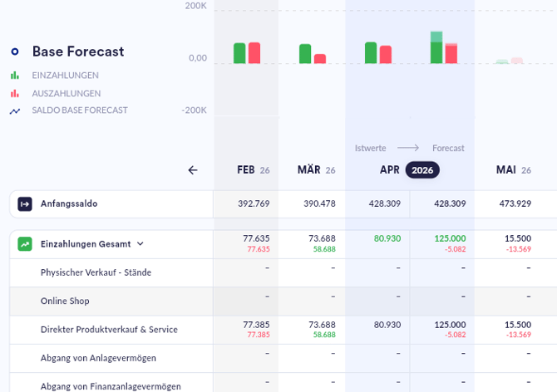Screen dimensions: 557x392
Task: Collapse the Einzahlungen Gesamt chevron
Action: 140,244
